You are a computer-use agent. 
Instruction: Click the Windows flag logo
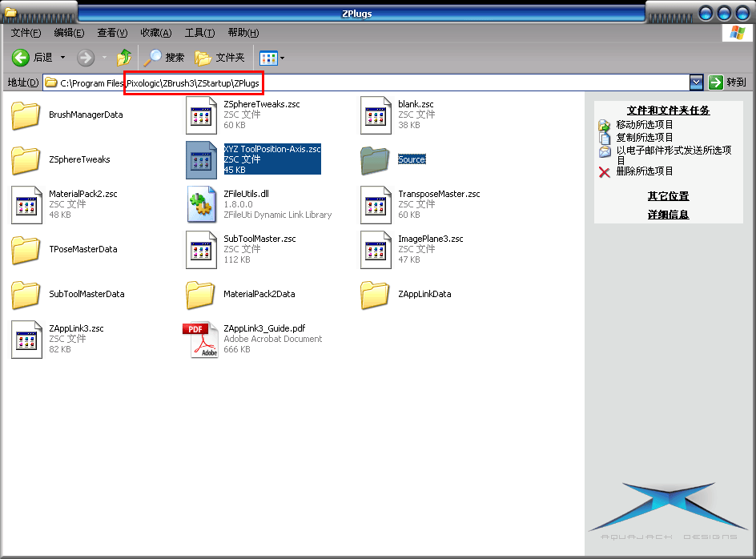[x=738, y=33]
